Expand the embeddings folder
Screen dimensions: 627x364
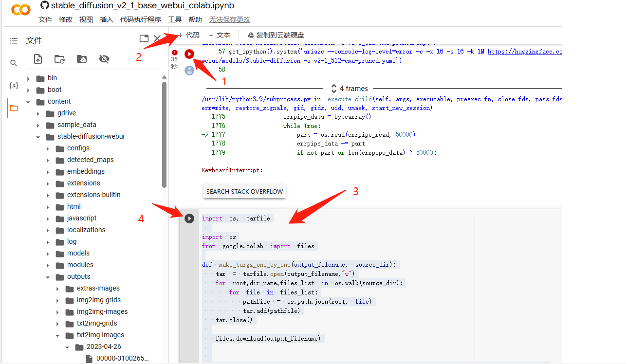click(x=48, y=172)
